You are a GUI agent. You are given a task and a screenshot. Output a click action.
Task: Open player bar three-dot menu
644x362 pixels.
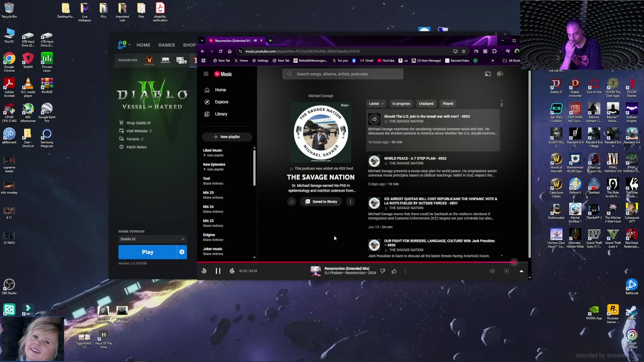[x=405, y=271]
